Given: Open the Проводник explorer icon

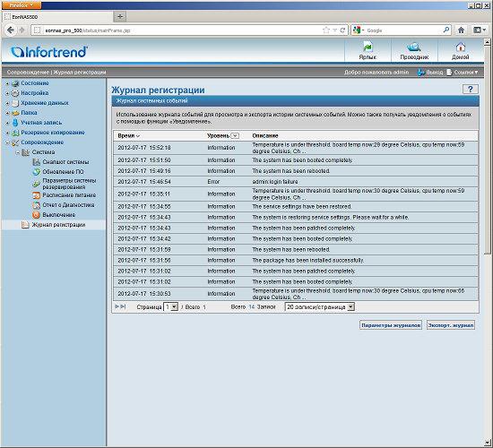Looking at the screenshot, I should (414, 50).
